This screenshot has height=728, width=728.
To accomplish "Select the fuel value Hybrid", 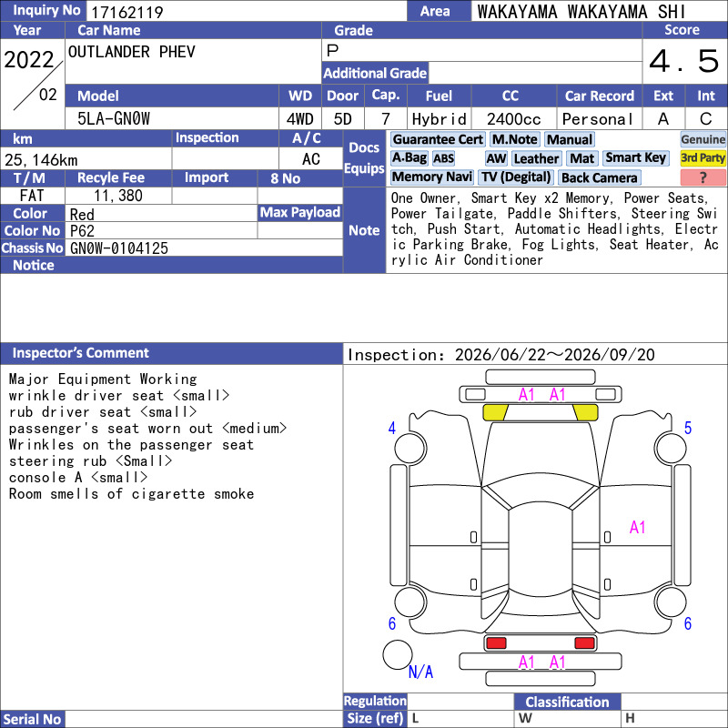I will (x=439, y=119).
